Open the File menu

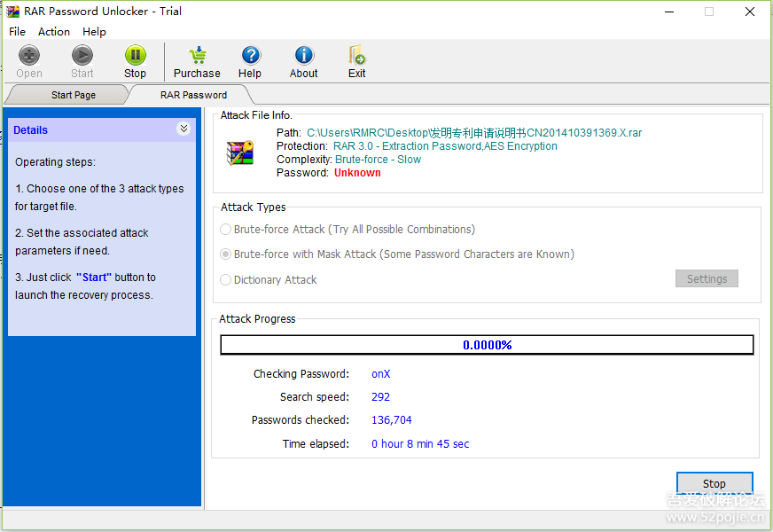pyautogui.click(x=17, y=32)
